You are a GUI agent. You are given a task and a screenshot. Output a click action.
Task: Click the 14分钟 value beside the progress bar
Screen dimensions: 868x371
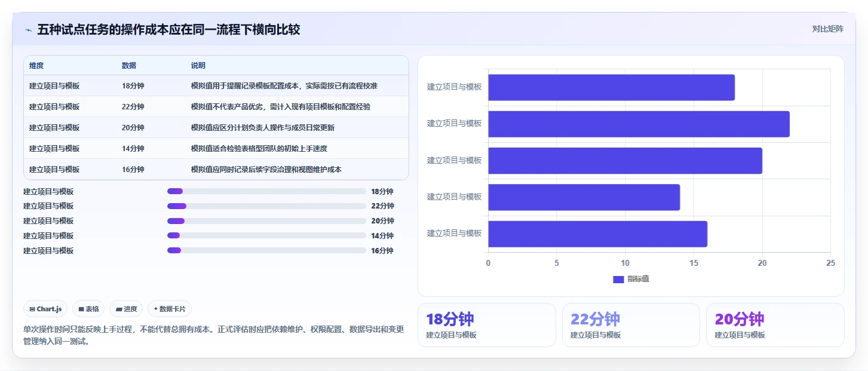[x=382, y=236]
